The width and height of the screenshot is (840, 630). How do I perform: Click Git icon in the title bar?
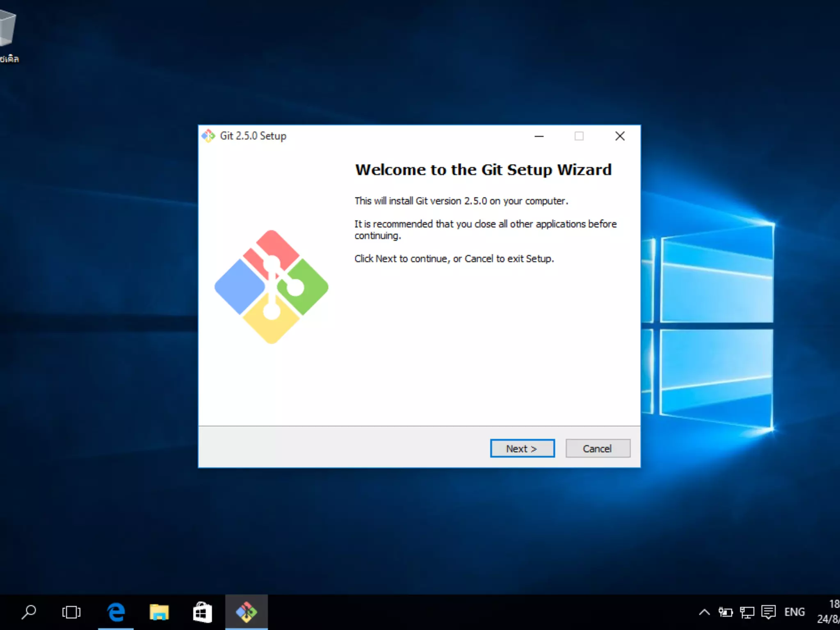pos(208,136)
